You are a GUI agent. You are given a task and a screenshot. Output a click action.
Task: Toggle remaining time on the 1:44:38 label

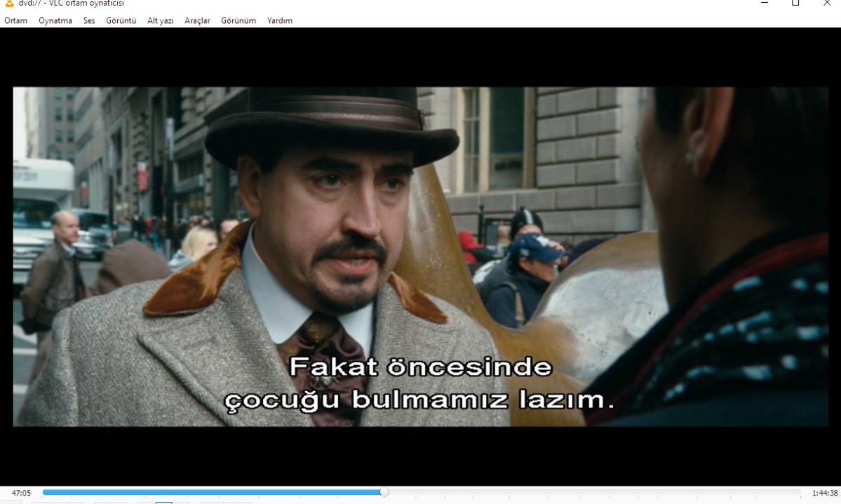824,493
